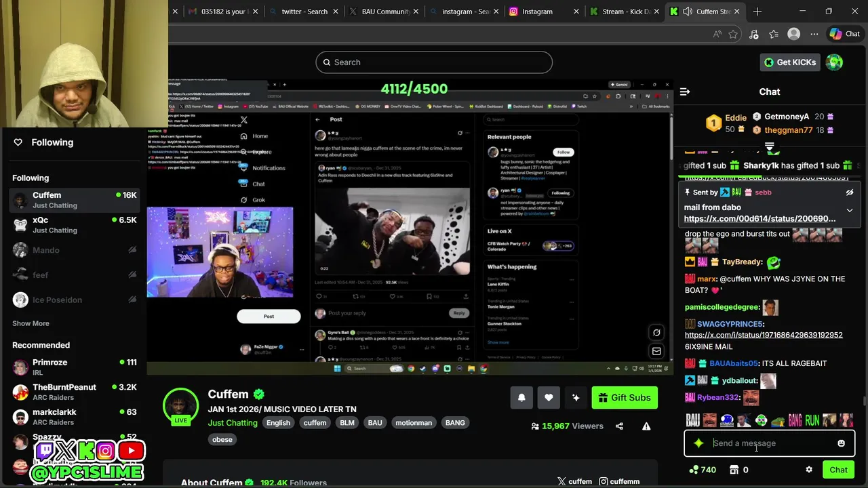Click the heart follow icon
This screenshot has width=868, height=488.
549,398
